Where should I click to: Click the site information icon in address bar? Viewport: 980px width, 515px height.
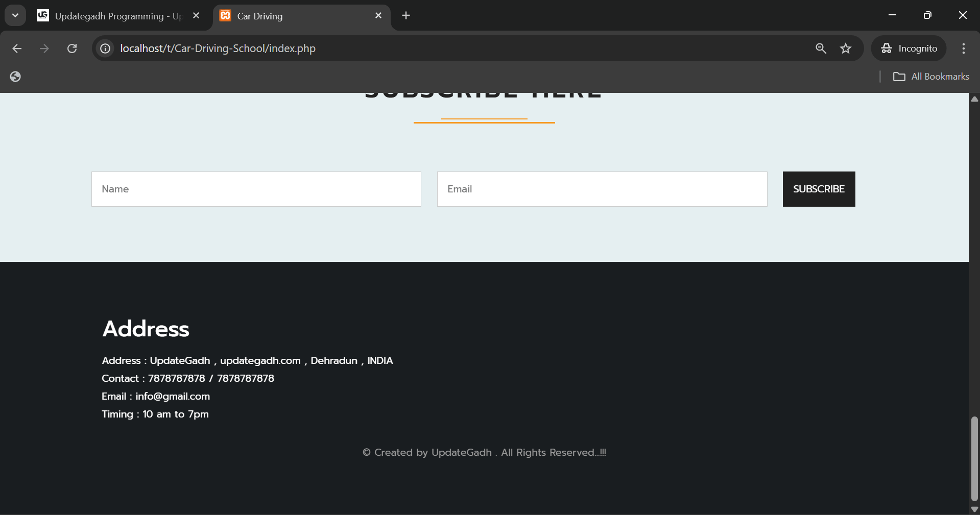pyautogui.click(x=105, y=48)
